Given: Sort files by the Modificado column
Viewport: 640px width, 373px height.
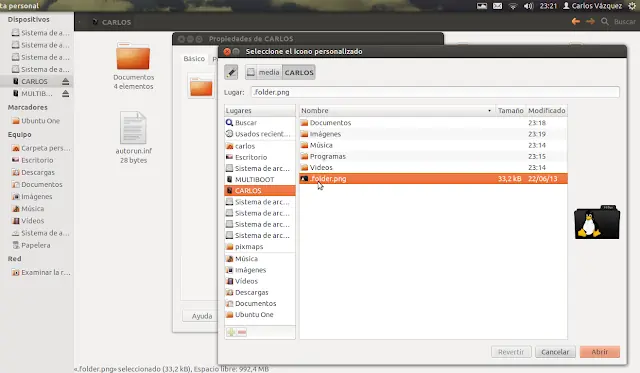Looking at the screenshot, I should pos(547,111).
